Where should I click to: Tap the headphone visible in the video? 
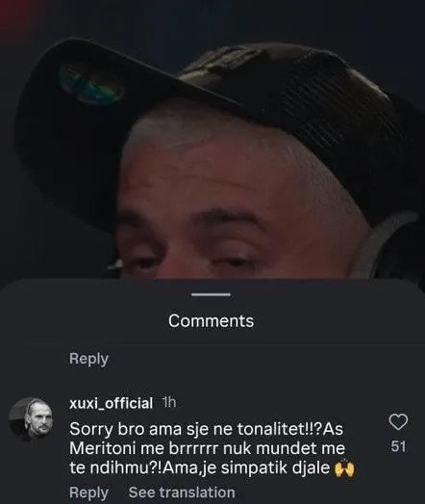click(x=387, y=244)
